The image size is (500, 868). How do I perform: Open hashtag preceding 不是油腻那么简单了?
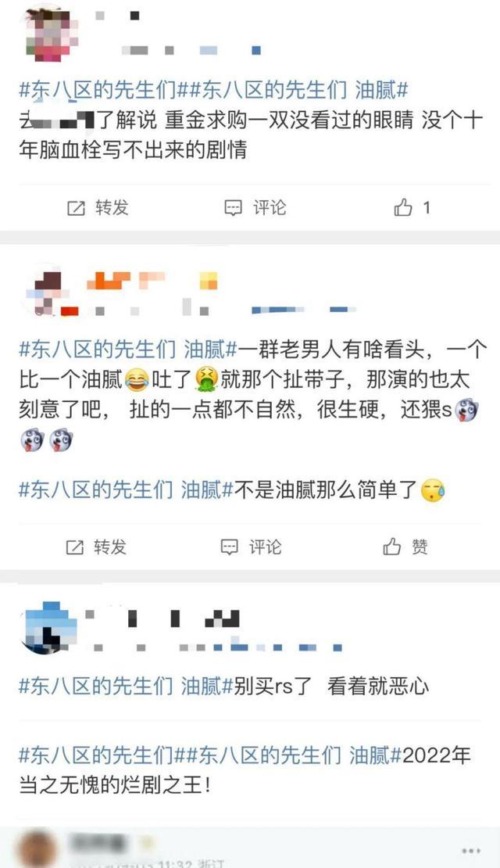pyautogui.click(x=127, y=490)
